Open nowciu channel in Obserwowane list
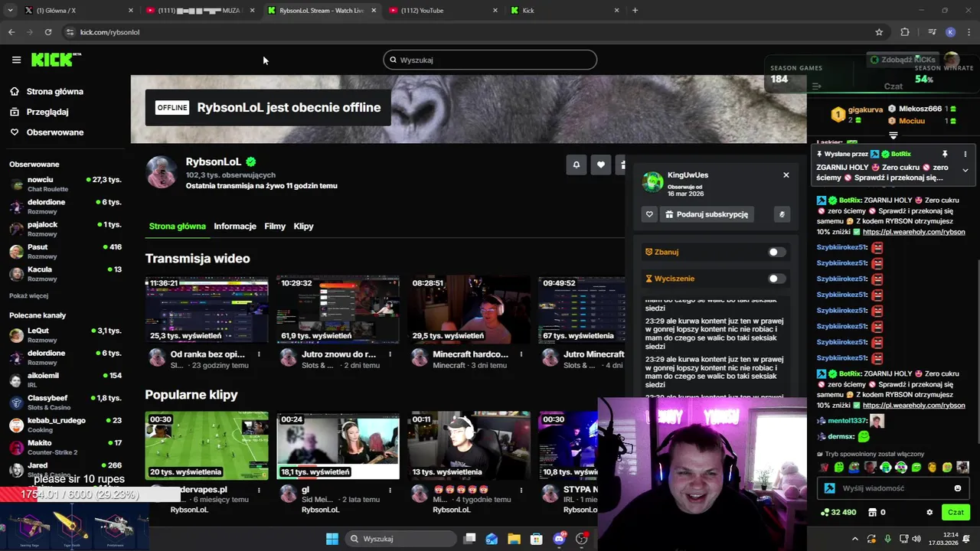 click(x=65, y=184)
